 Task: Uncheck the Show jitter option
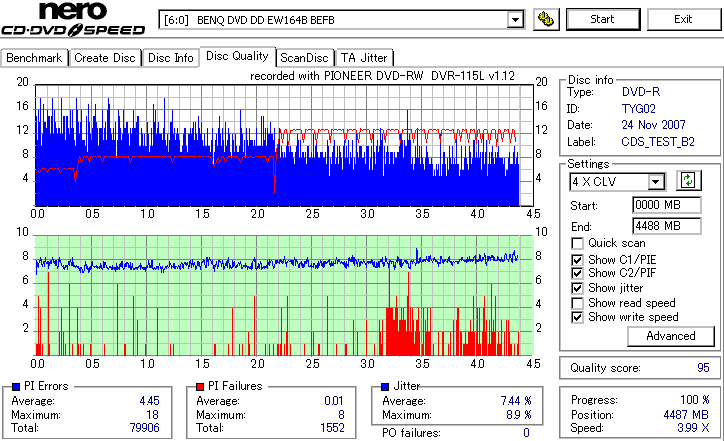[x=577, y=288]
